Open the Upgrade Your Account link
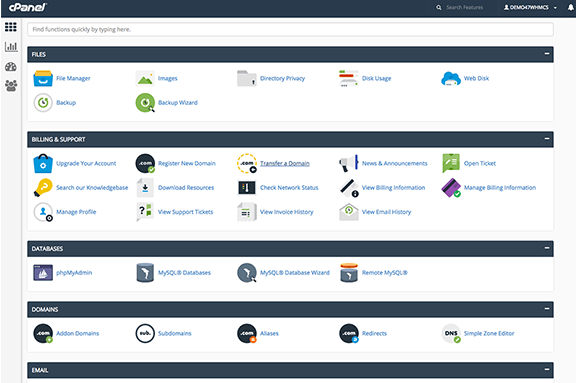Screen dimensions: 576x383 coord(86,163)
